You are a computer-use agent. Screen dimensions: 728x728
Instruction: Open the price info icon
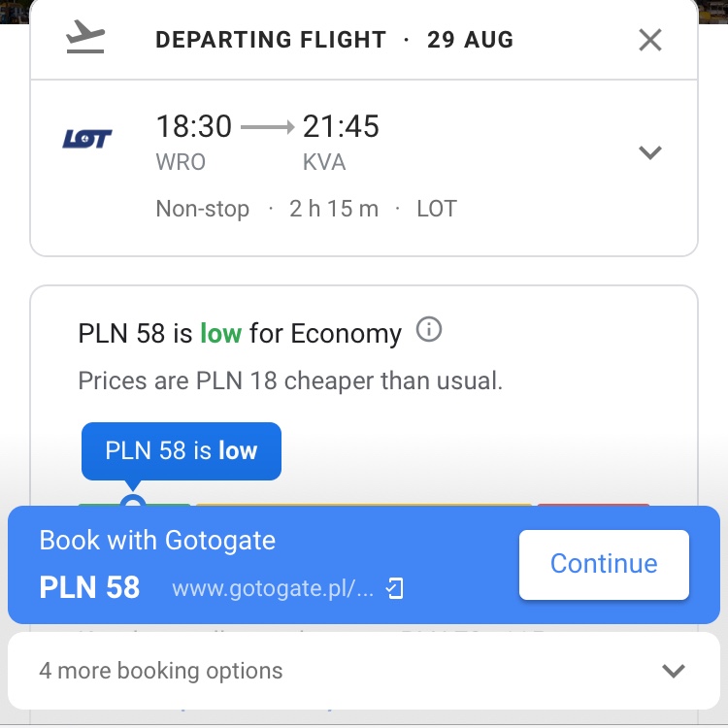428,330
